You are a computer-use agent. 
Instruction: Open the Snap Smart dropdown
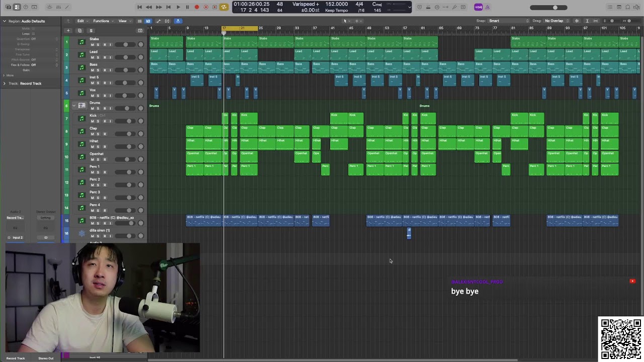click(x=509, y=21)
